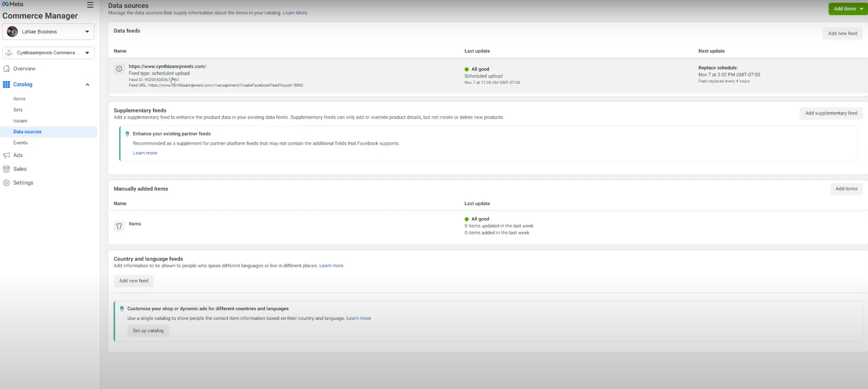Select the Catalog menu item
The width and height of the screenshot is (868, 389).
click(x=23, y=84)
